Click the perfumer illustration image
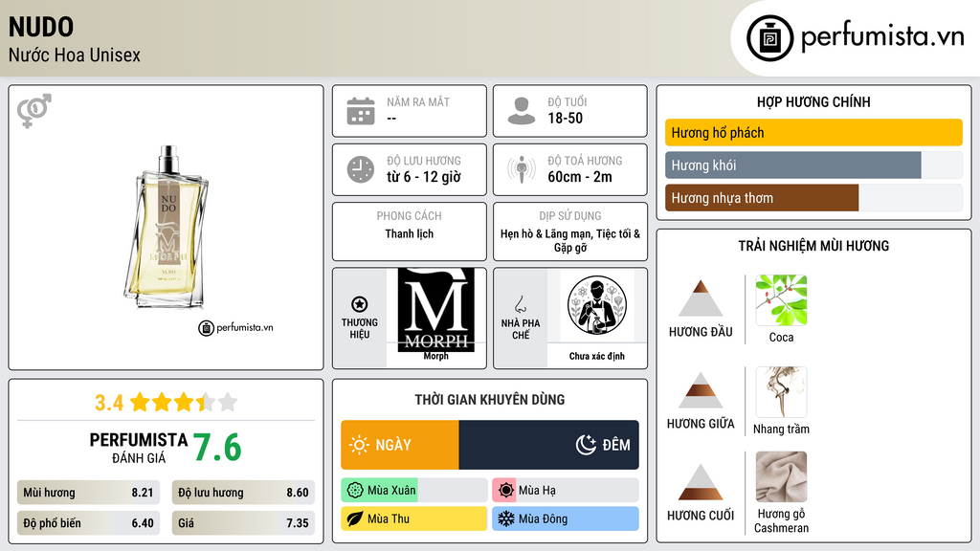980x551 pixels. pos(597,305)
